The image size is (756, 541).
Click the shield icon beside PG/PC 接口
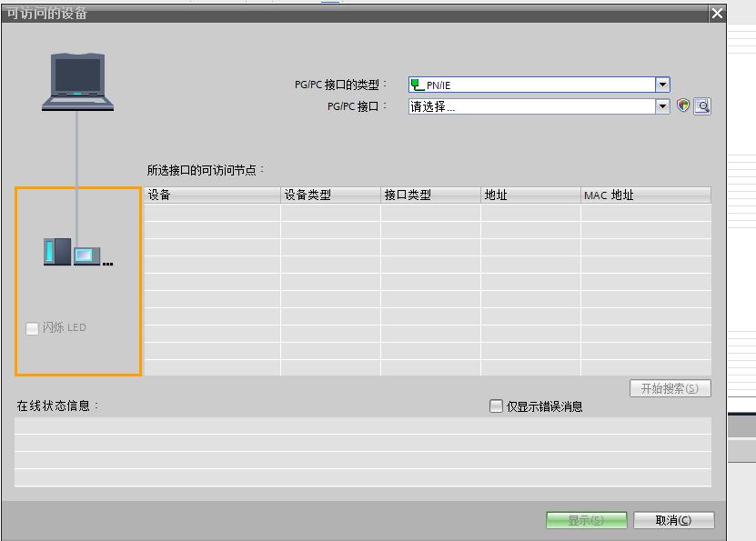click(684, 106)
